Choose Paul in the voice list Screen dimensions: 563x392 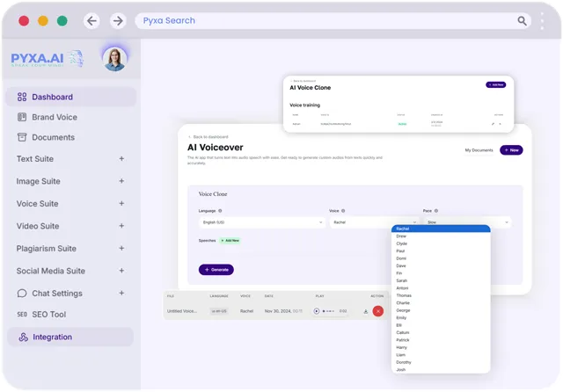[x=441, y=251]
